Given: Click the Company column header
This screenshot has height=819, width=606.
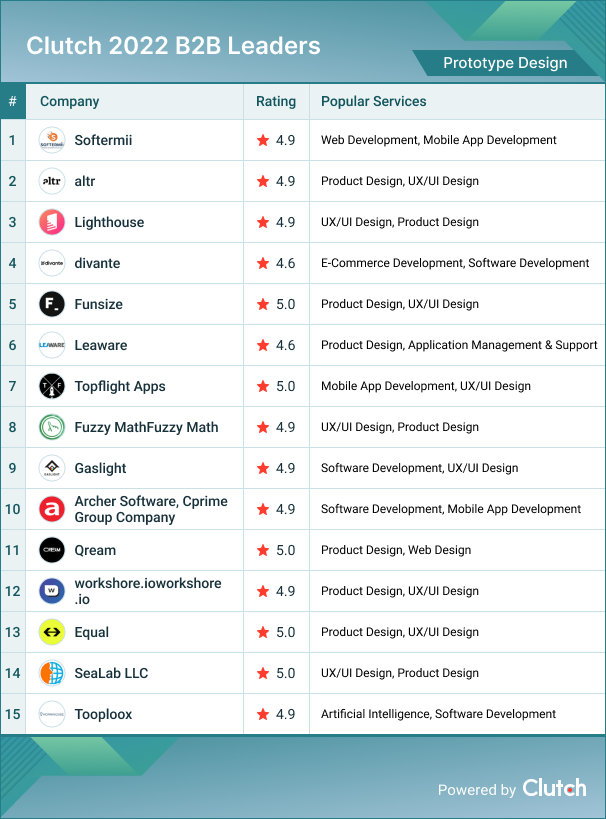Looking at the screenshot, I should (x=69, y=101).
